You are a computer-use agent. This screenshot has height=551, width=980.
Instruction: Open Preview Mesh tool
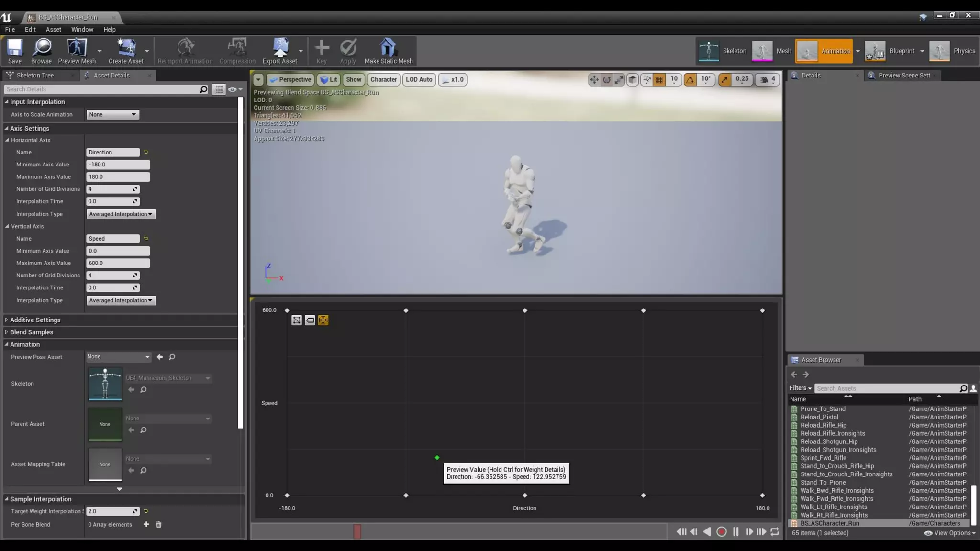tap(77, 51)
